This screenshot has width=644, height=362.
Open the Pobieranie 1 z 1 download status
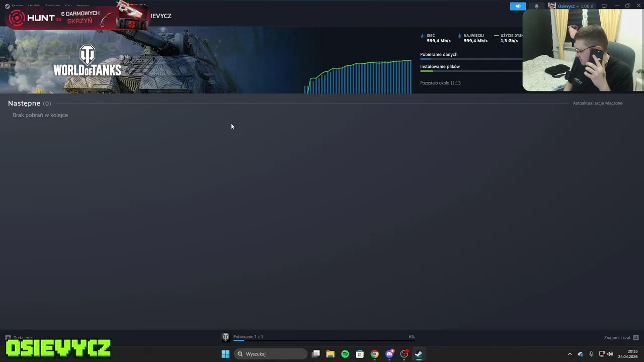[248, 337]
